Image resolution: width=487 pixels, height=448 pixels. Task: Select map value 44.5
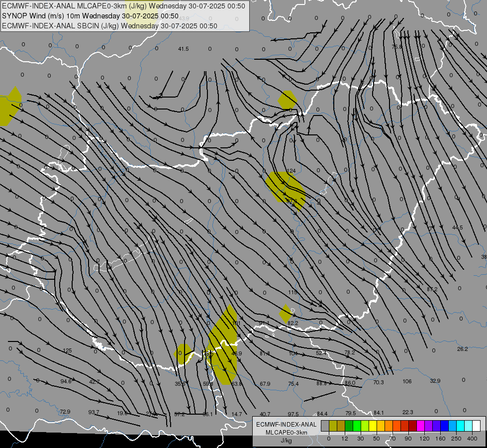[458, 227]
